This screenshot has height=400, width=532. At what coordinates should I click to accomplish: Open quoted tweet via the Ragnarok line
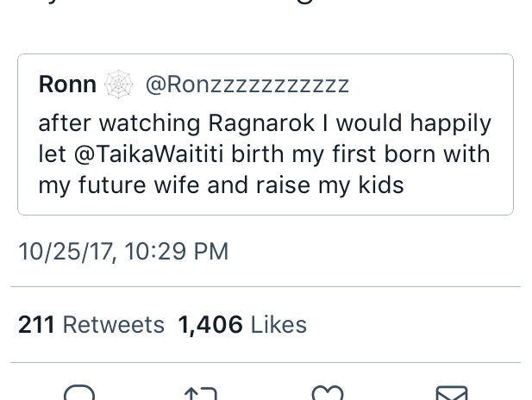pyautogui.click(x=265, y=122)
